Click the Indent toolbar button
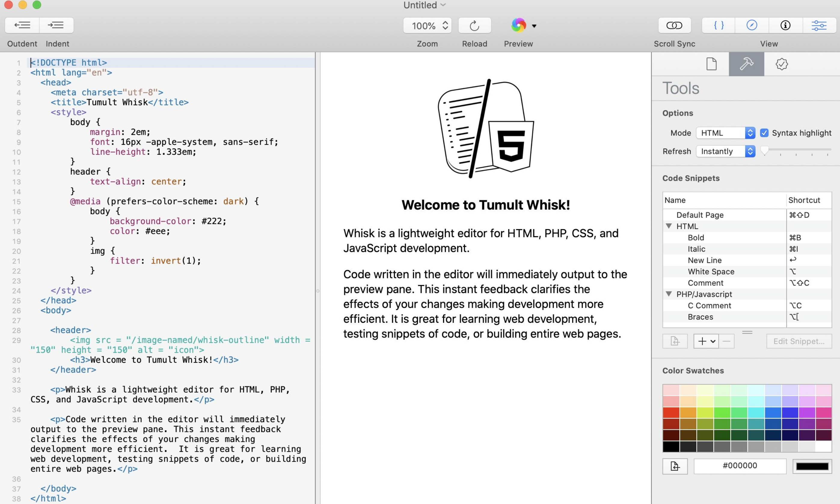Screen dimensions: 840x504 pyautogui.click(x=57, y=25)
